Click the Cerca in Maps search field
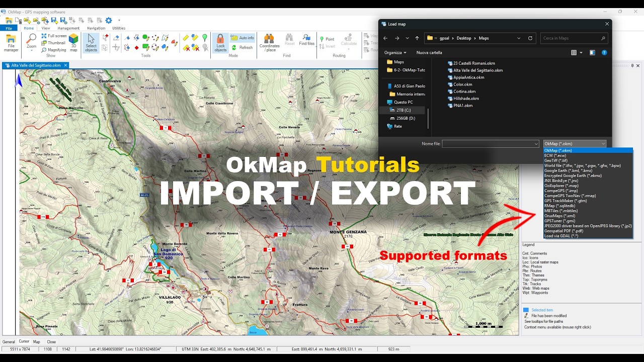 point(574,38)
